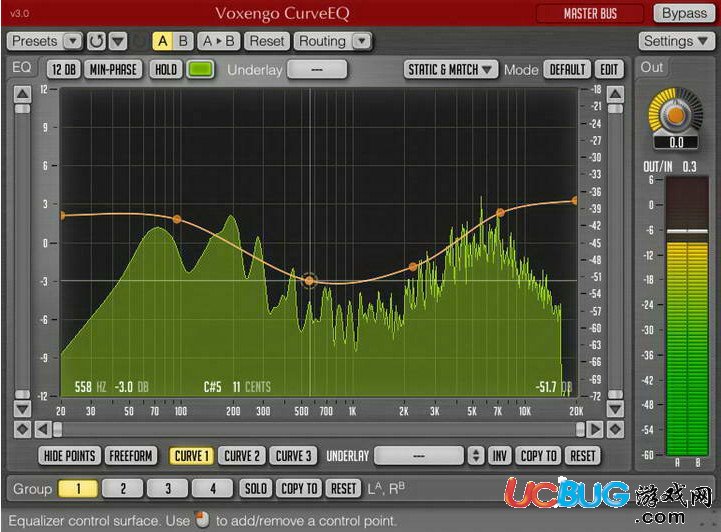Select Group 4 tab
The image size is (721, 532).
tap(212, 488)
